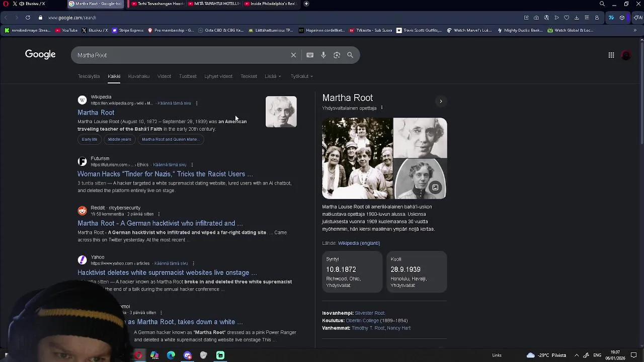Select the Kuvahaku image search tab
644x362 pixels.
(x=139, y=76)
